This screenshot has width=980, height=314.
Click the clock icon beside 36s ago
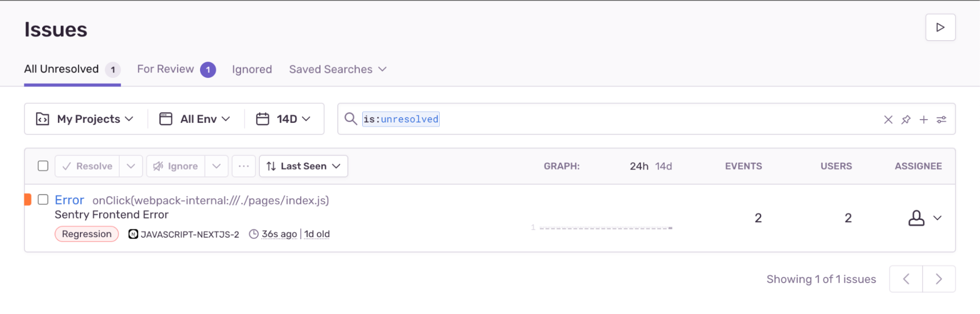[253, 234]
